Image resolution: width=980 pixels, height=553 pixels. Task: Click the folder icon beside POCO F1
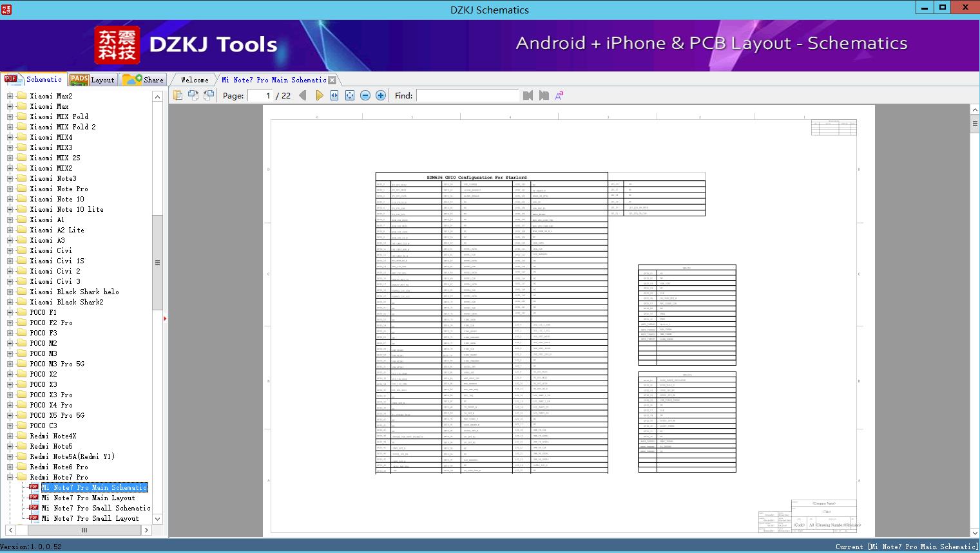click(x=21, y=312)
